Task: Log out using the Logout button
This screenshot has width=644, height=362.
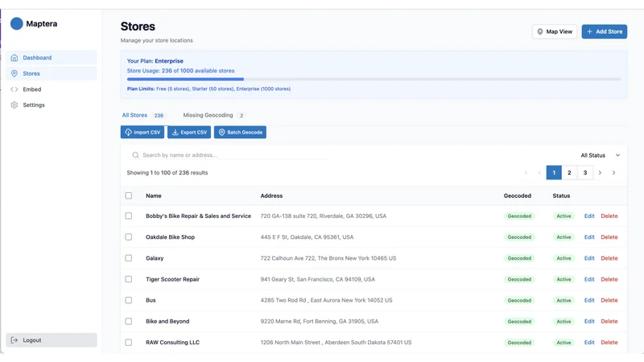Action: (52, 339)
